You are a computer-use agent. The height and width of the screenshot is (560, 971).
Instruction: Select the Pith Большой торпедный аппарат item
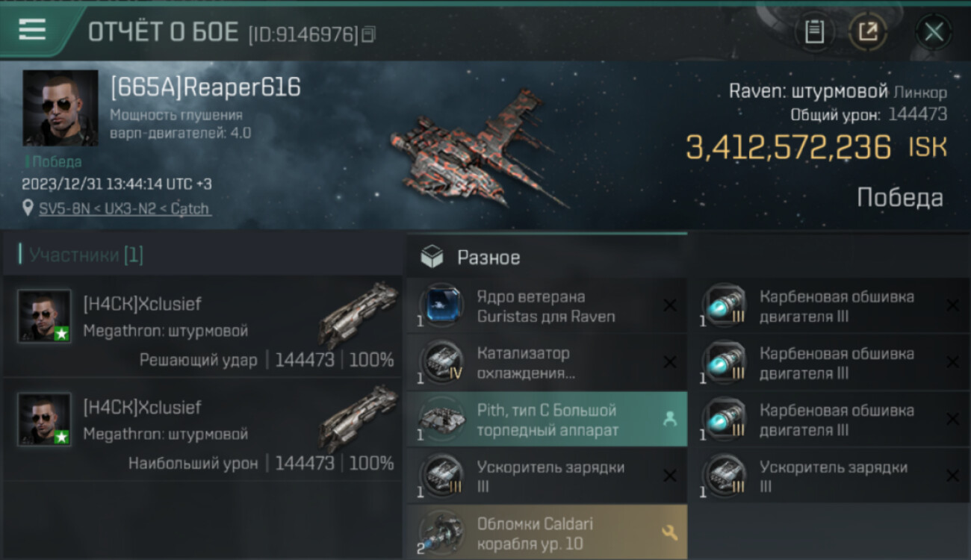click(546, 420)
